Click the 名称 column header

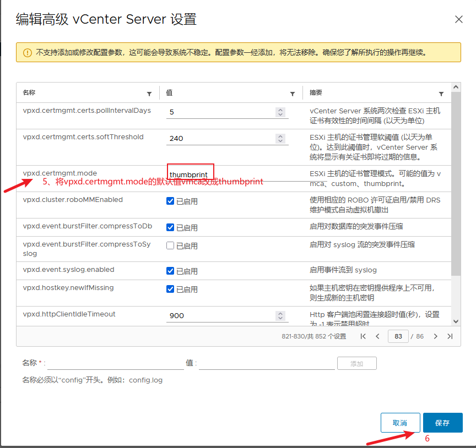click(29, 92)
